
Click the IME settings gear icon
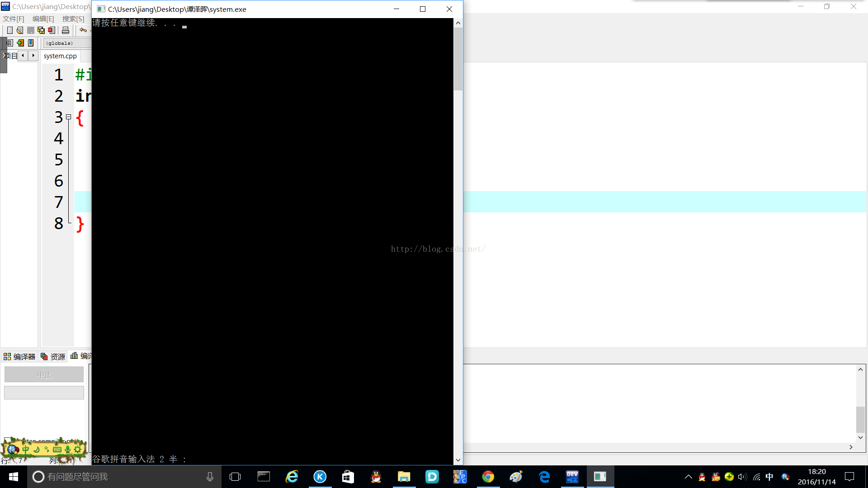pyautogui.click(x=78, y=449)
